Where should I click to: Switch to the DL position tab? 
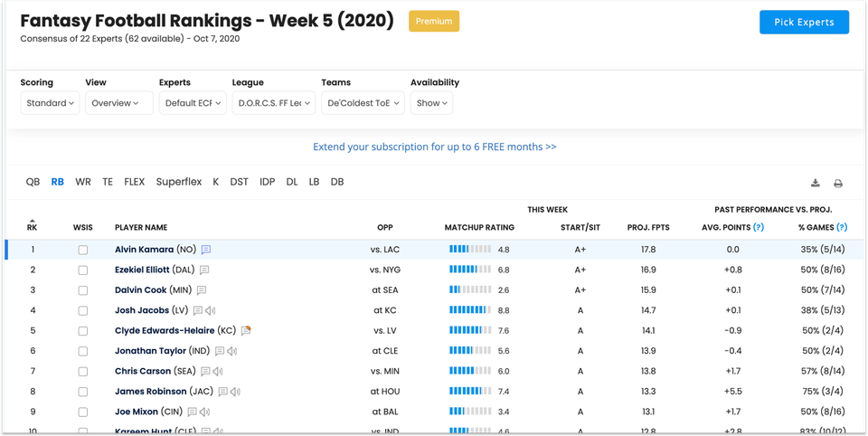[292, 182]
